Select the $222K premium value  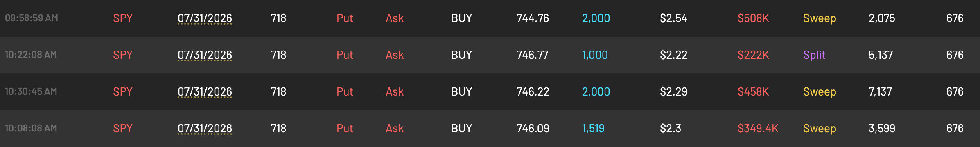pyautogui.click(x=753, y=55)
